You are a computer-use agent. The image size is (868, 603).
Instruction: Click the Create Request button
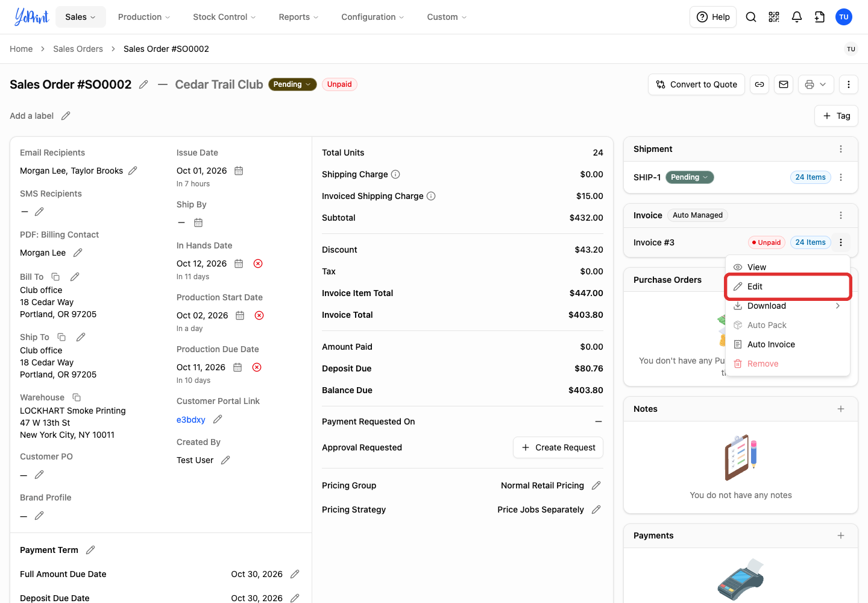click(558, 447)
